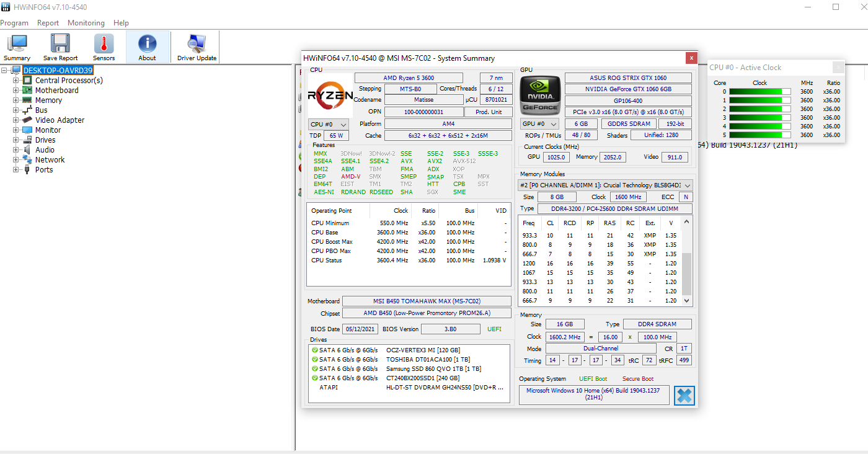Select the Audio speaker icon in tree
This screenshot has width=868, height=454.
pos(27,149)
